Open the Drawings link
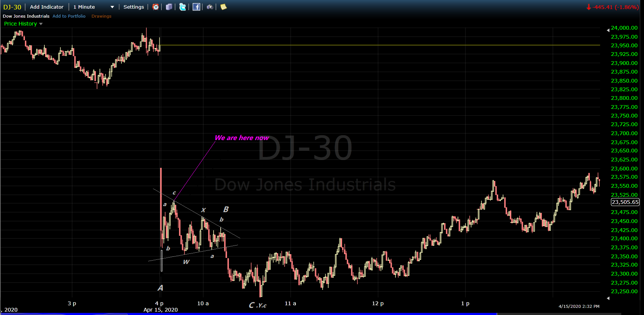Viewport: 644px width, 315px height. [x=101, y=16]
